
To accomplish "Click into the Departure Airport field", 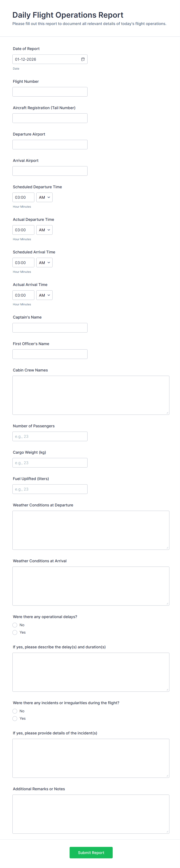I will pyautogui.click(x=50, y=145).
